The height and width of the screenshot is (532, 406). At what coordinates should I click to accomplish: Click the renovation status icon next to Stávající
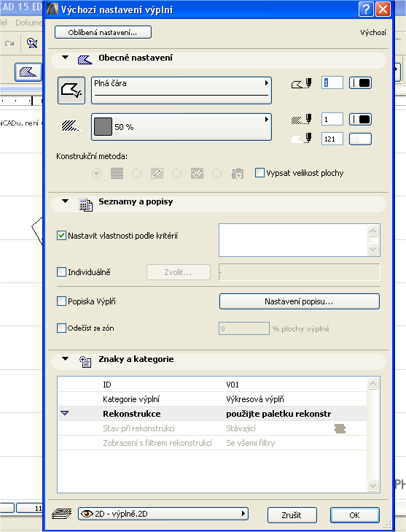[340, 428]
